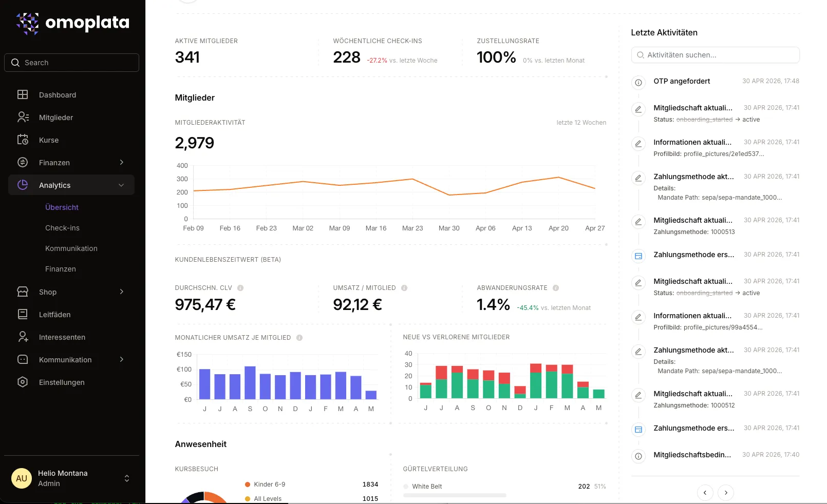Click the omoplata logo

click(72, 23)
